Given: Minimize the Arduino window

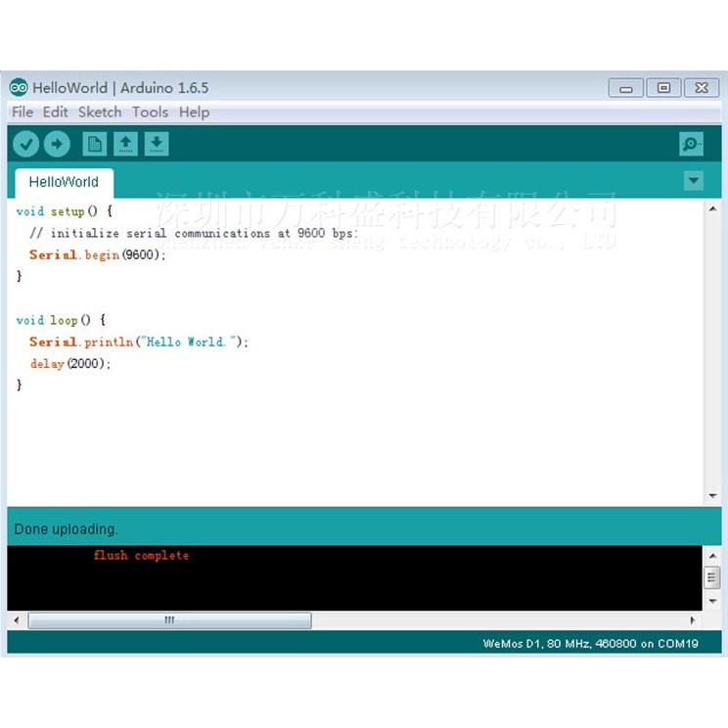Looking at the screenshot, I should pos(626,88).
